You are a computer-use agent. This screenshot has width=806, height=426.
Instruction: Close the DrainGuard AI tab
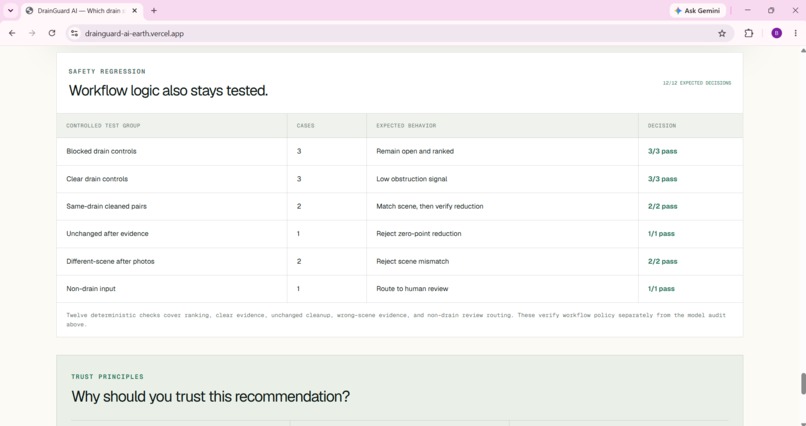pos(135,11)
